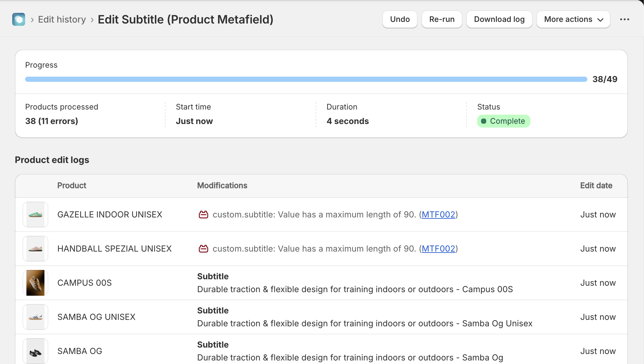The width and height of the screenshot is (644, 364).
Task: Select HANDBALL SPEZIAL UNISEX product name
Action: (115, 249)
